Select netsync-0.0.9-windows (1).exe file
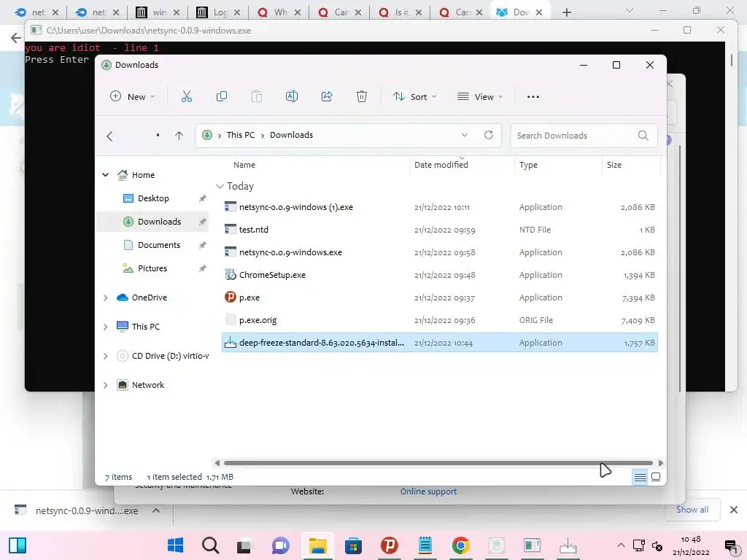This screenshot has width=747, height=560. pyautogui.click(x=440, y=207)
